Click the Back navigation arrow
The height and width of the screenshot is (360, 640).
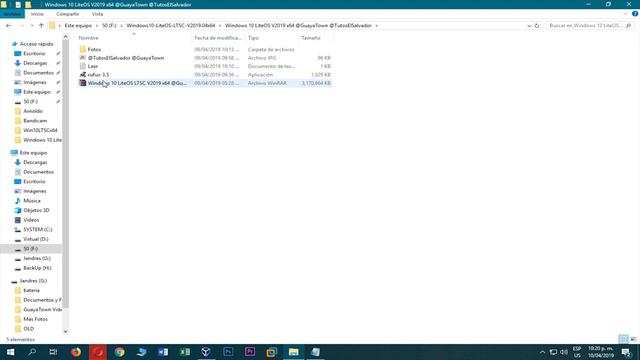click(x=9, y=26)
